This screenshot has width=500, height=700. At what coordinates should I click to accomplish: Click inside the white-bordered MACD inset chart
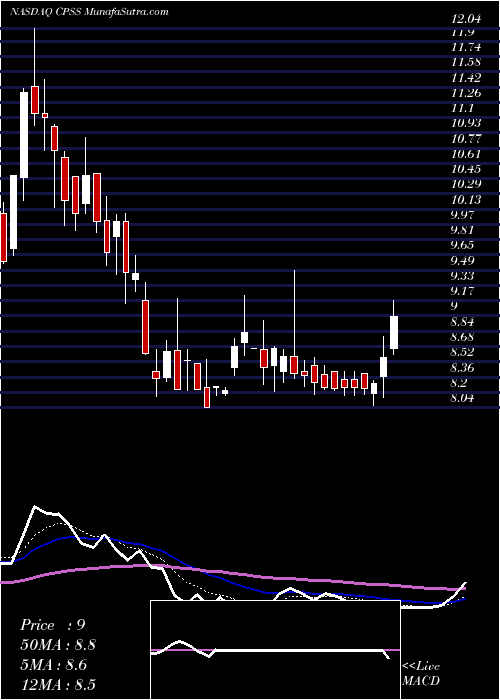click(x=275, y=650)
